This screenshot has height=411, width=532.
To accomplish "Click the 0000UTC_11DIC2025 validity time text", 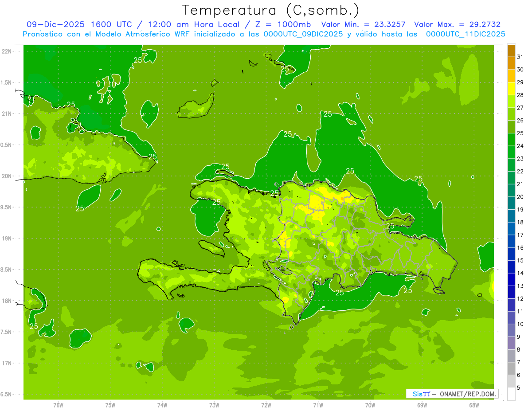I will 465,34.
